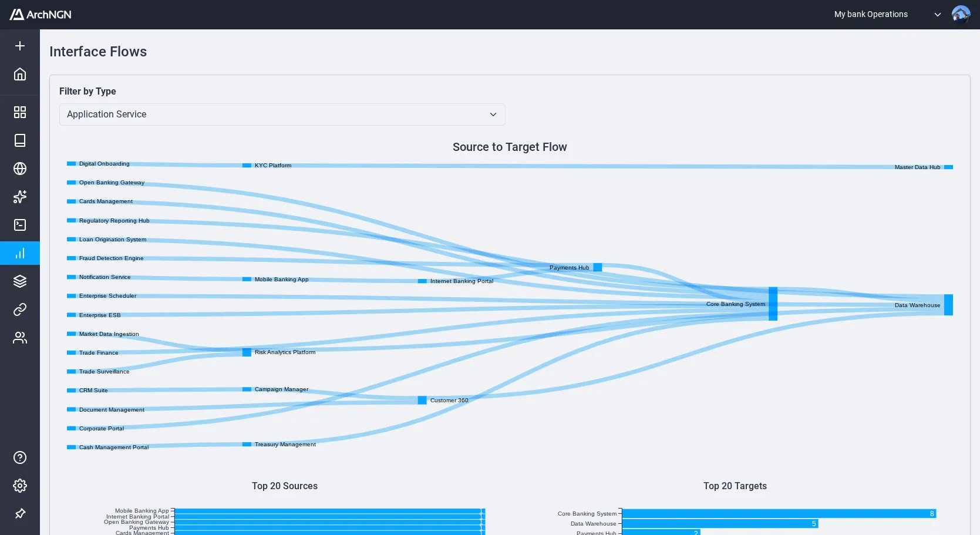This screenshot has height=535, width=980.
Task: Expand the My bank Operations chevron
Action: pos(938,14)
